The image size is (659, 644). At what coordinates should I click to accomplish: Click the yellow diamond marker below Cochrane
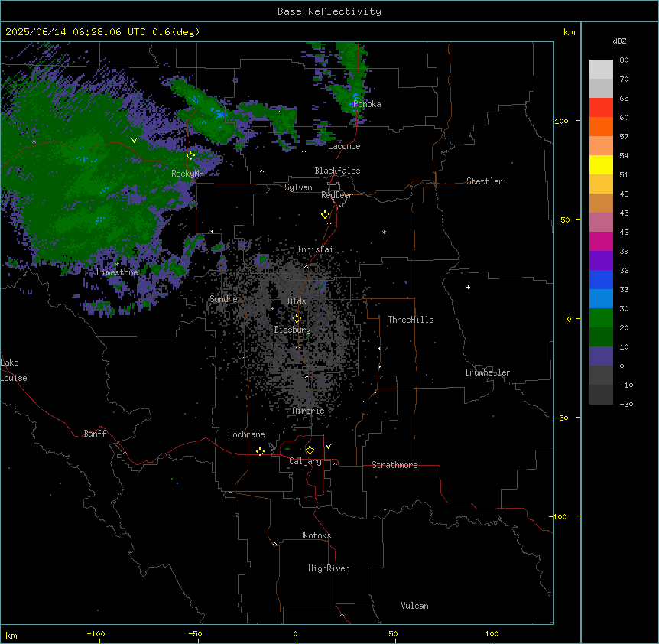click(x=260, y=451)
